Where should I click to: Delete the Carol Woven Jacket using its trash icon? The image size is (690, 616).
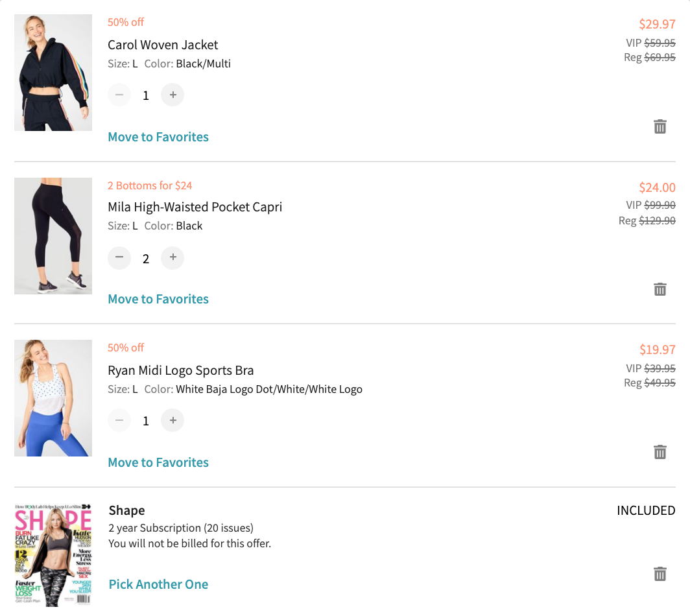(660, 127)
